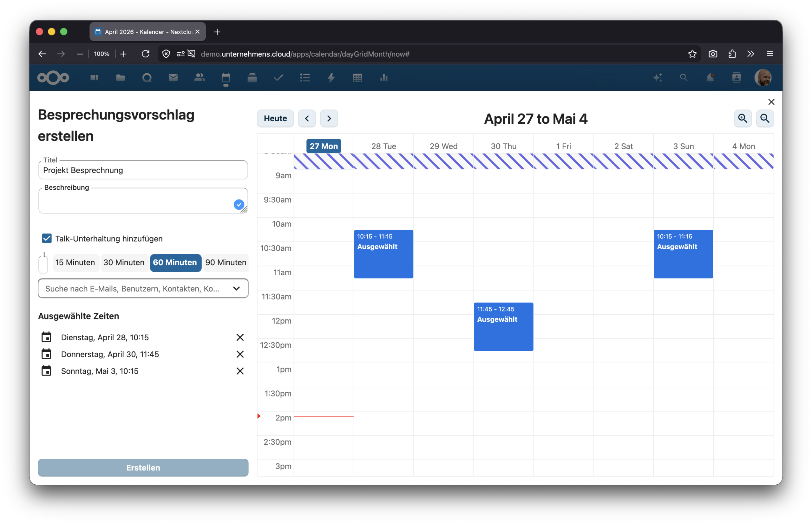Screen dimensions: 812x524
Task: Select the 27 Mon day header
Action: (323, 146)
